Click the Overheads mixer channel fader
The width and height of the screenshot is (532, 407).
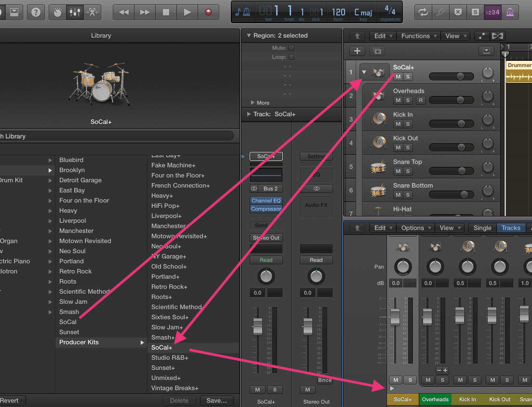[x=427, y=316]
